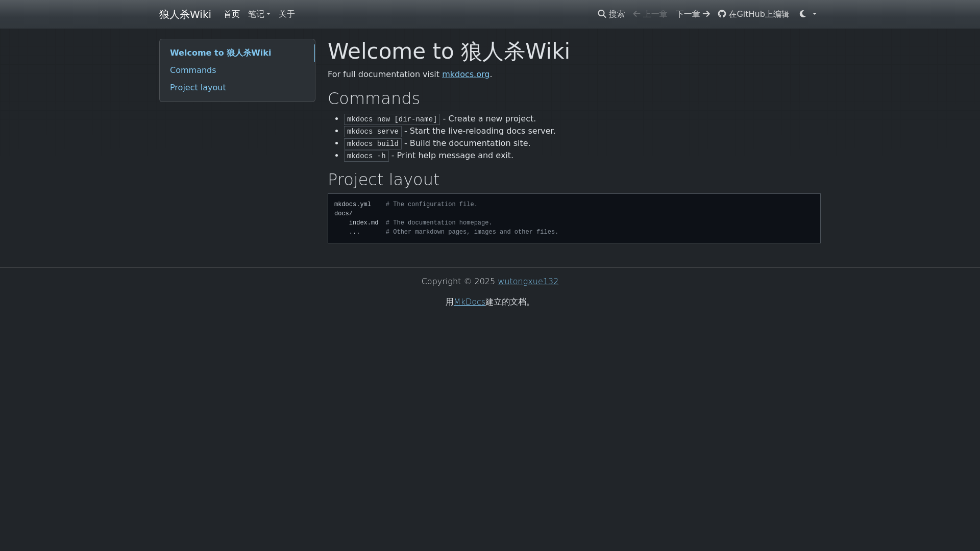
Task: Click the moon theme icon
Action: (803, 14)
